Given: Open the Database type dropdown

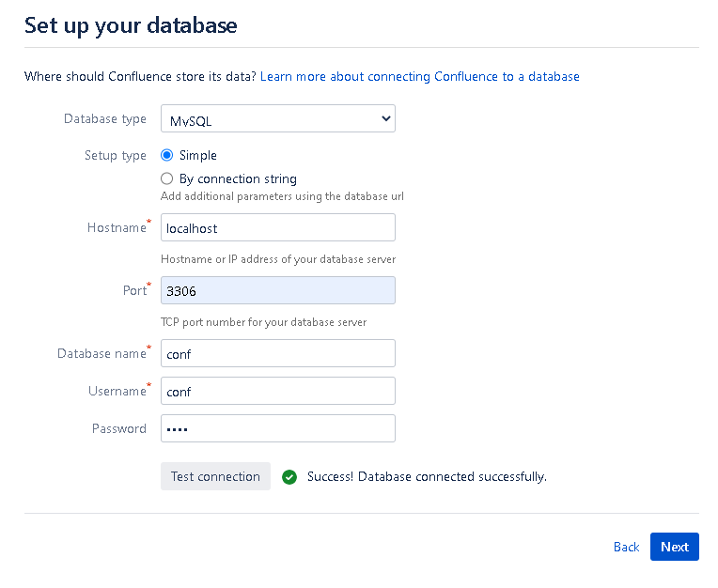Looking at the screenshot, I should pyautogui.click(x=277, y=119).
